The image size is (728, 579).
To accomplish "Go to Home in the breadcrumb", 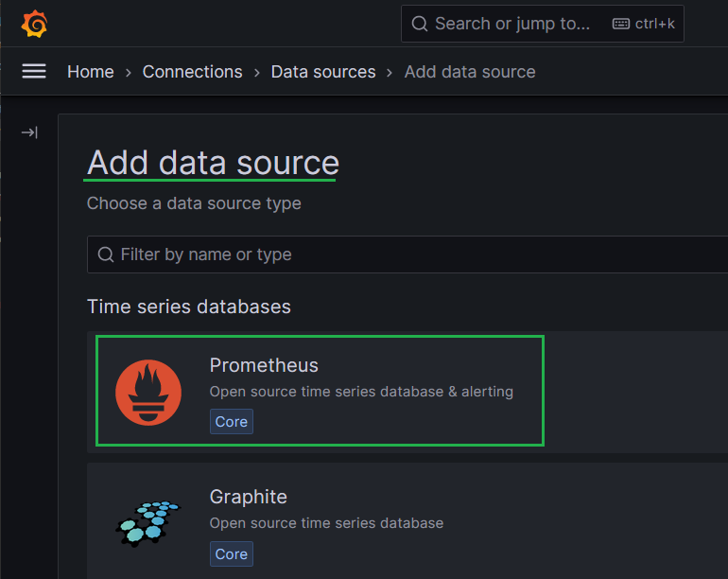I will coord(91,72).
